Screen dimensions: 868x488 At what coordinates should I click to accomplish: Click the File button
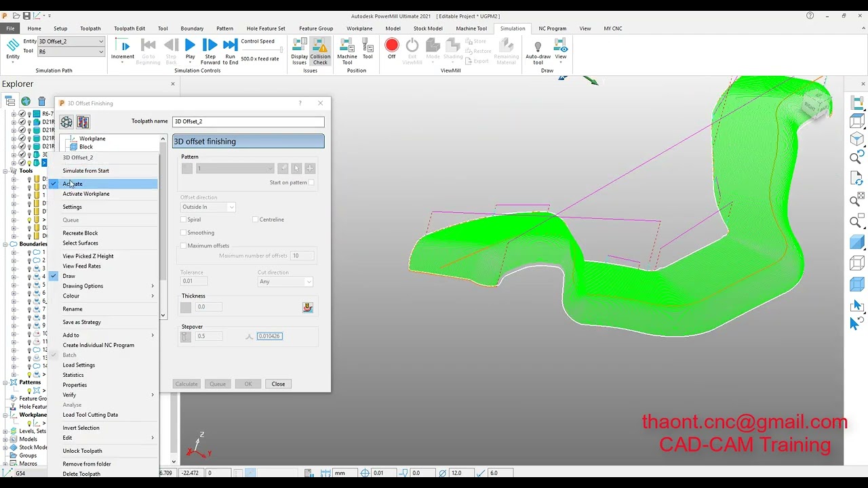click(10, 28)
